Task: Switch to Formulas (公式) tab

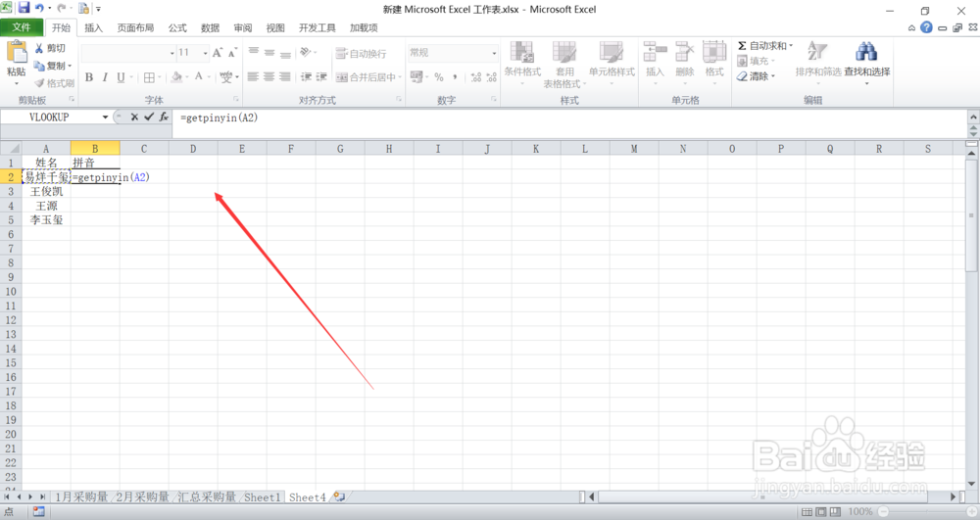Action: pos(177,27)
